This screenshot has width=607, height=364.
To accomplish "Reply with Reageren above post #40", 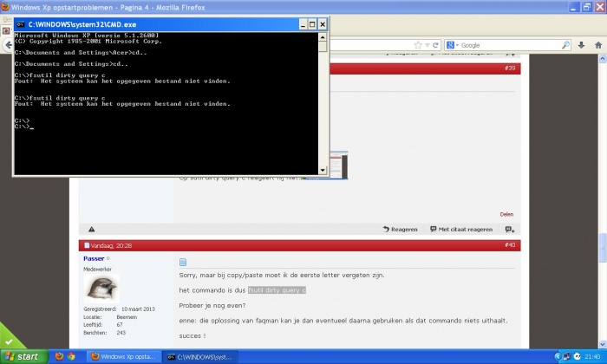I will coord(401,230).
